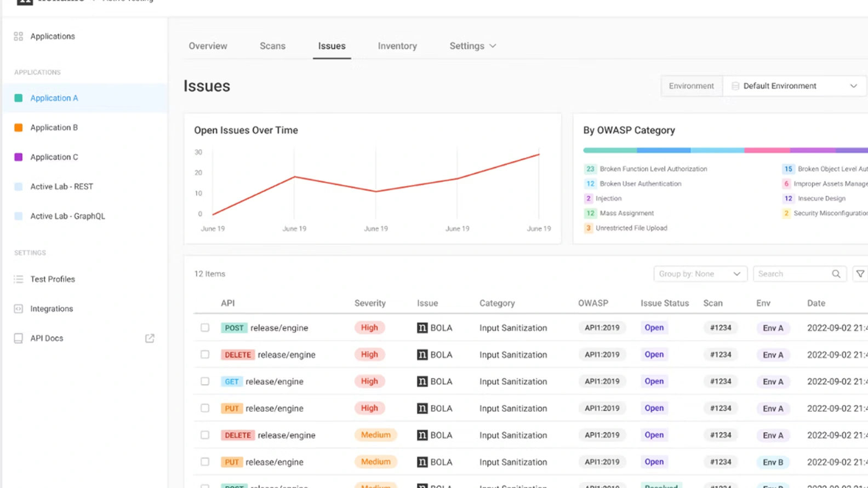The width and height of the screenshot is (868, 488).
Task: Switch to the Scans tab
Action: (x=272, y=46)
